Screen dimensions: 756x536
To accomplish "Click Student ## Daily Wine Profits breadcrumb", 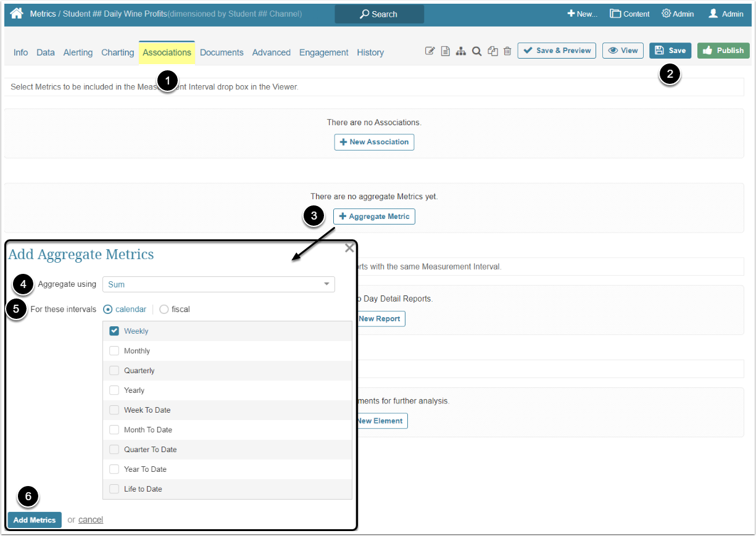I will point(115,14).
